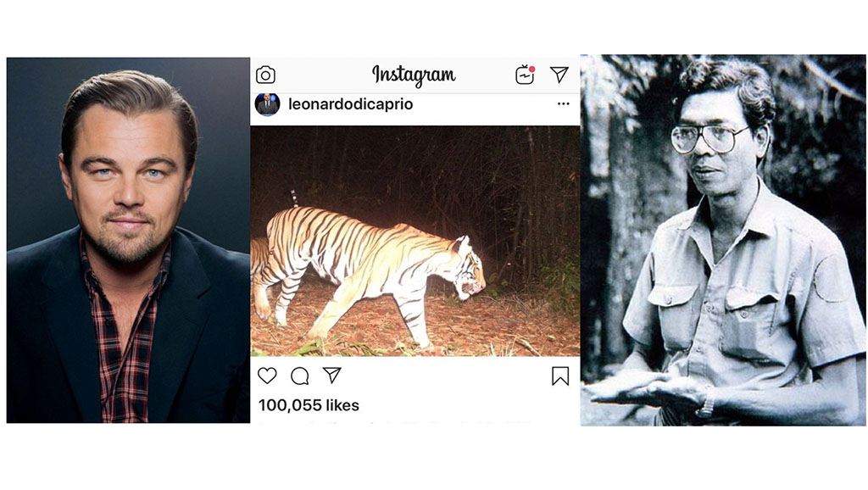Screen dimensions: 868x490
Task: Share the post using the paper plane below the photo
Action: click(x=332, y=375)
